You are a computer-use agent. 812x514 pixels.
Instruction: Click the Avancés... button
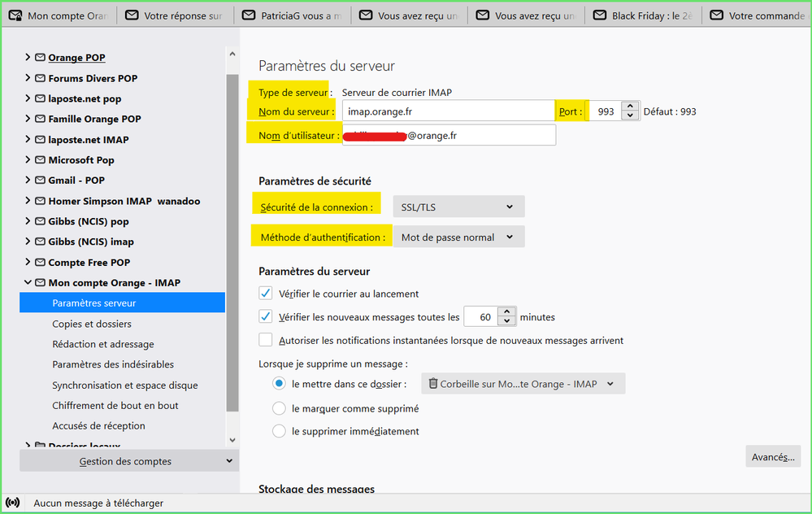click(772, 457)
